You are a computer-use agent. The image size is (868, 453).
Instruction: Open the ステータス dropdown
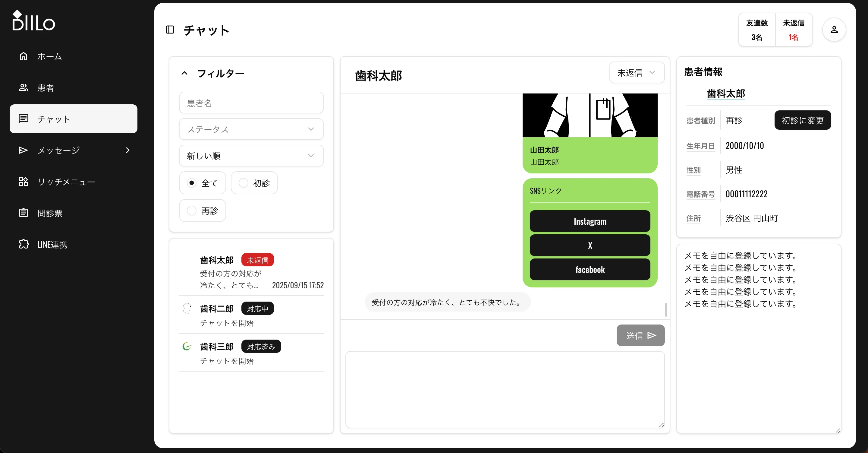click(251, 129)
